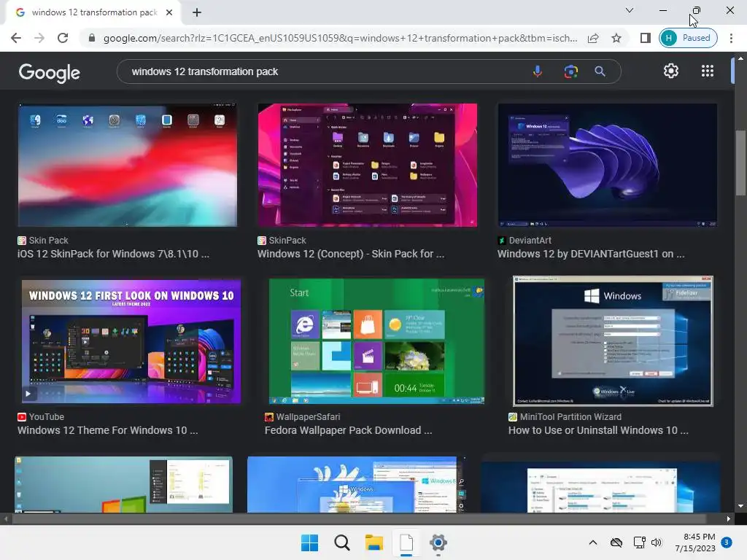Click the page vertical scrollbar thumb
Screen dimensions: 747x560
(740, 163)
